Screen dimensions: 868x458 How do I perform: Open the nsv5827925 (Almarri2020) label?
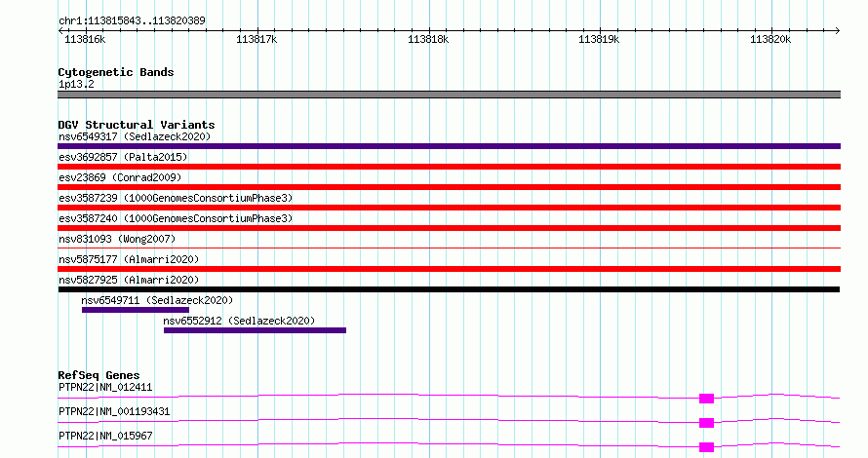coord(129,280)
